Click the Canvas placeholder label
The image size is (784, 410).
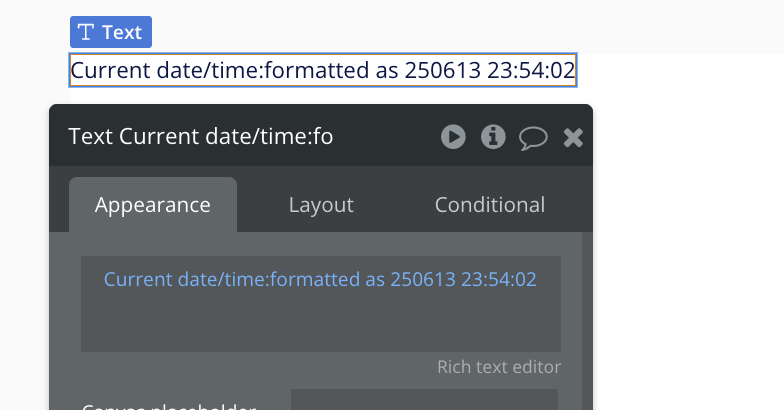168,407
